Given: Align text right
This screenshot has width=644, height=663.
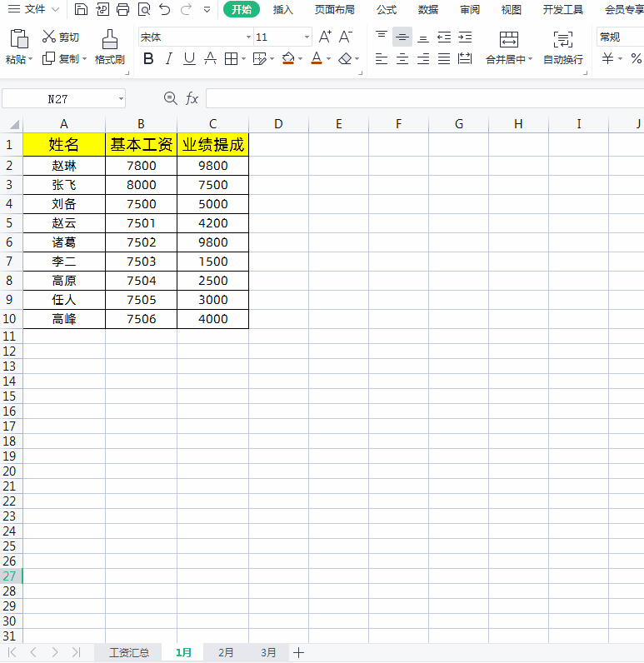Looking at the screenshot, I should coord(423,59).
